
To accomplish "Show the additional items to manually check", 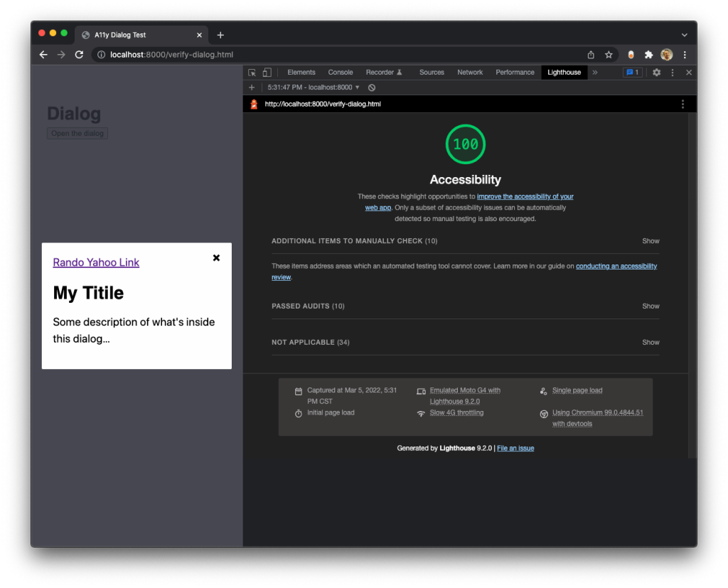I will [650, 240].
